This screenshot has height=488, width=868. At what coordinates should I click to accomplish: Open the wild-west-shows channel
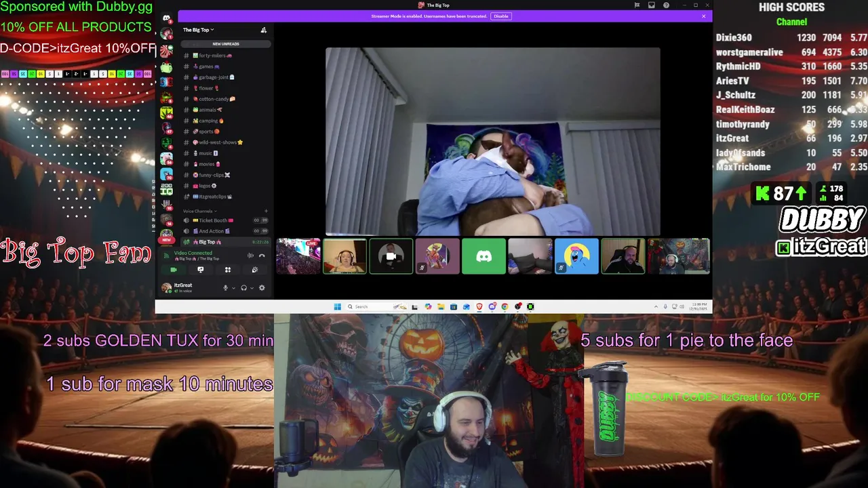point(226,142)
